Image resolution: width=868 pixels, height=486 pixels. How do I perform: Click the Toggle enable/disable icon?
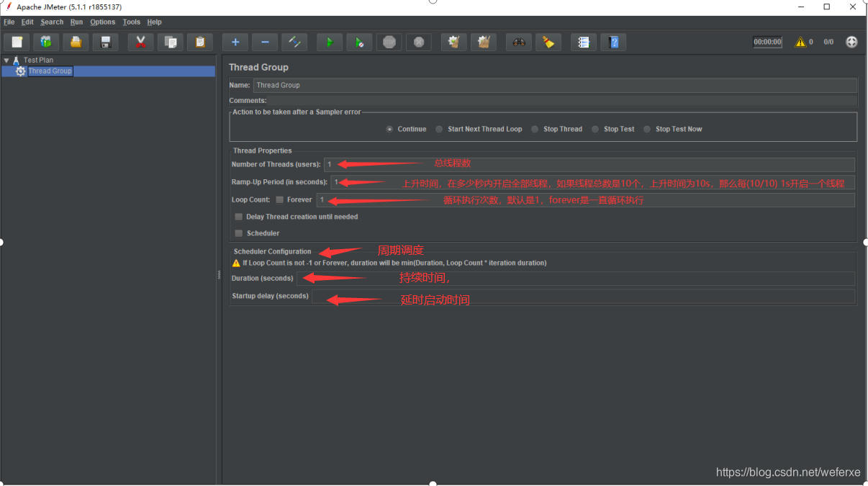[294, 42]
